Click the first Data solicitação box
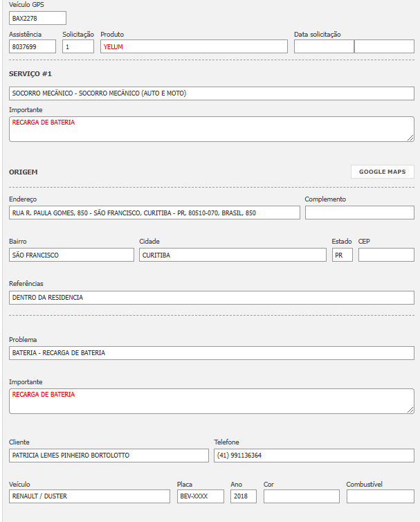The image size is (420, 522). coord(324,46)
